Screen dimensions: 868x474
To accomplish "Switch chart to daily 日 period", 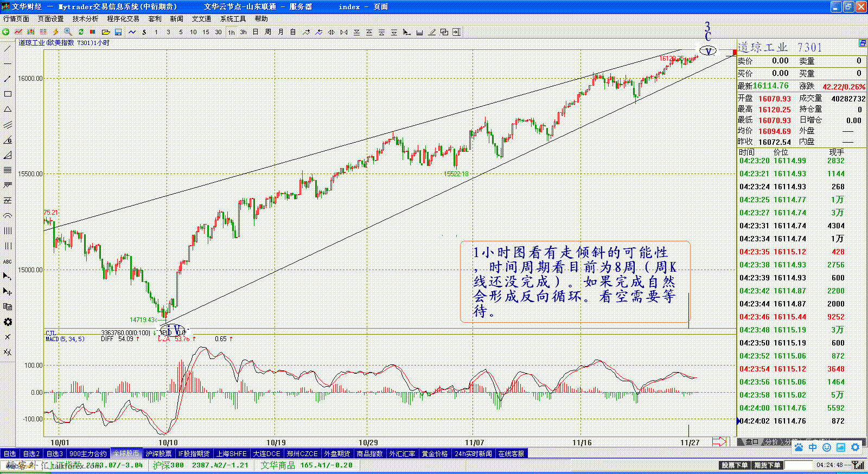I will coord(256,32).
